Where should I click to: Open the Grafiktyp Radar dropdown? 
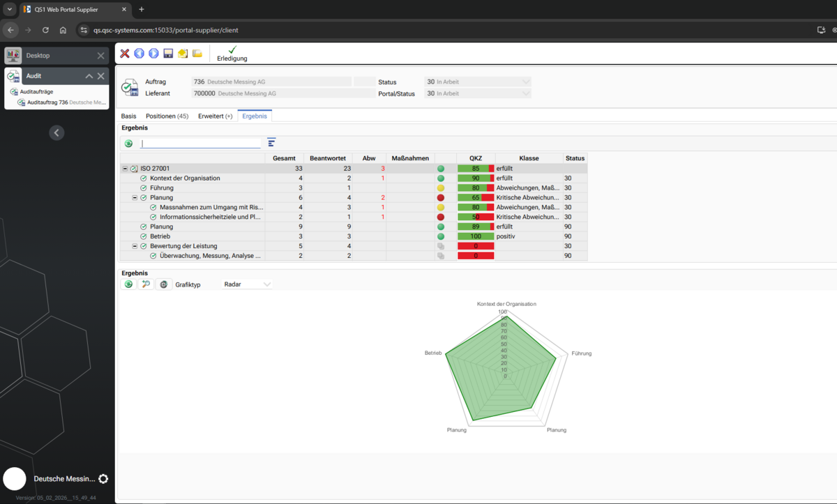coord(246,284)
